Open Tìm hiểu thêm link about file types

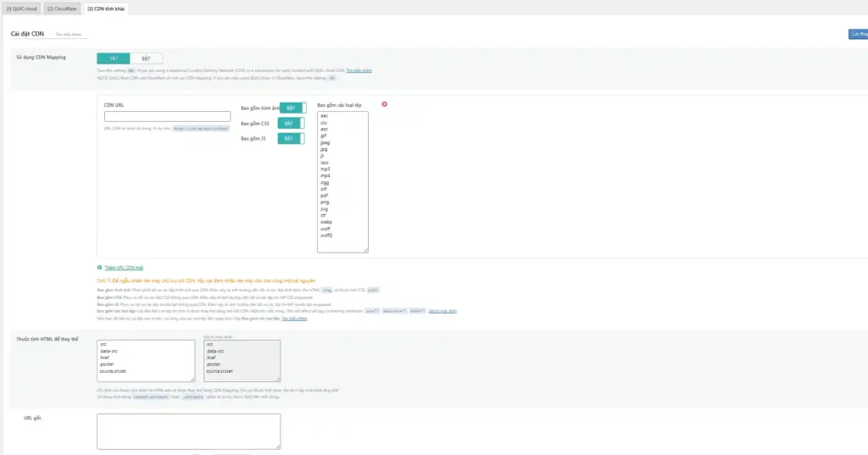(294, 319)
